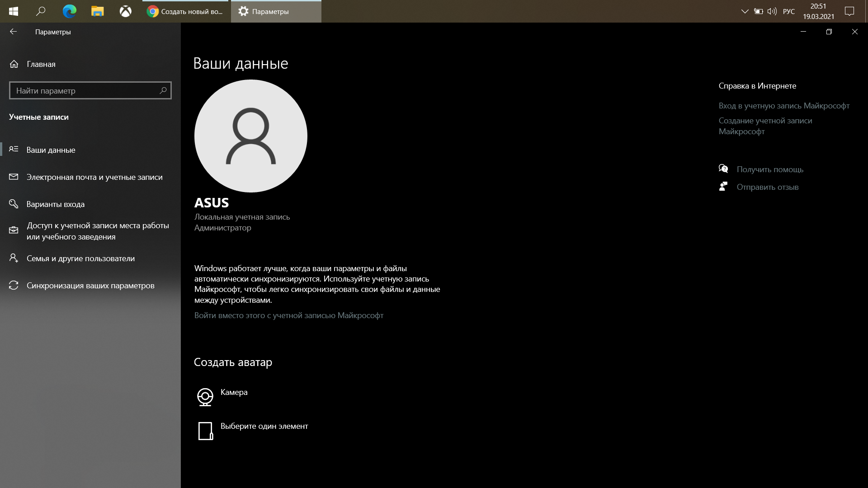Choose Выберите один элемент option
Screen dimensions: 868x488
pyautogui.click(x=264, y=426)
